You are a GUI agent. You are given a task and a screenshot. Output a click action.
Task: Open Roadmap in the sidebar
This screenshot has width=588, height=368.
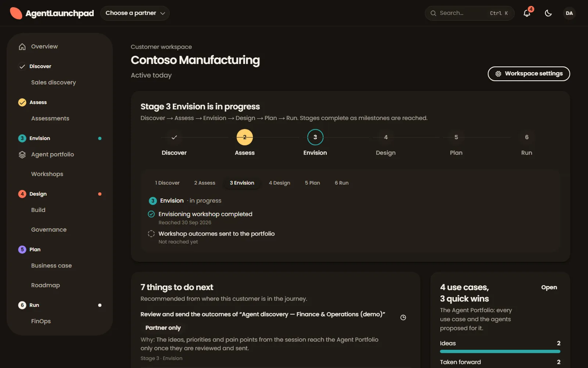pos(46,285)
